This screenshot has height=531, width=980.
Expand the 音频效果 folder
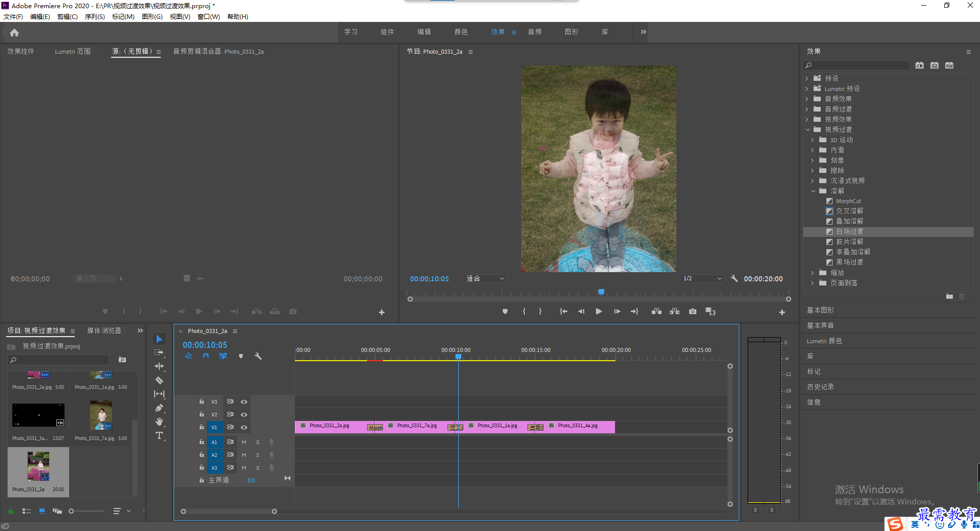807,99
